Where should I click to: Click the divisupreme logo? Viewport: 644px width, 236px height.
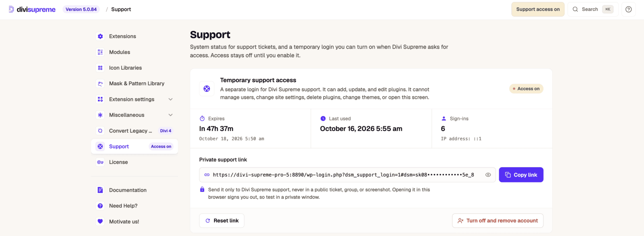[x=32, y=9]
